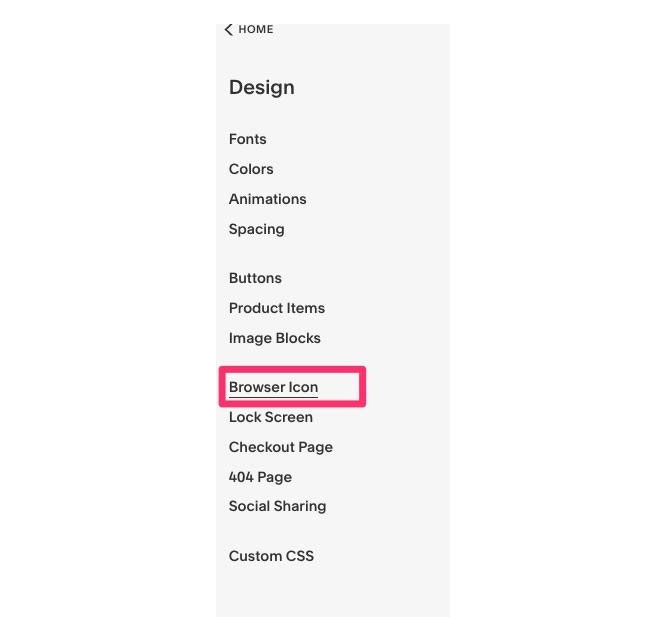This screenshot has width=665, height=641.
Task: Select Animations in the Design menu
Action: [x=268, y=199]
